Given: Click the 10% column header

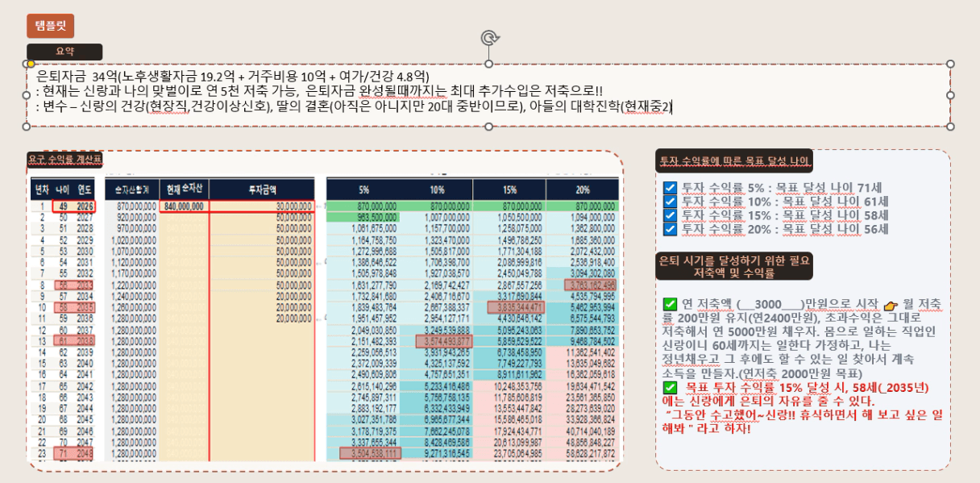Looking at the screenshot, I should tap(436, 190).
